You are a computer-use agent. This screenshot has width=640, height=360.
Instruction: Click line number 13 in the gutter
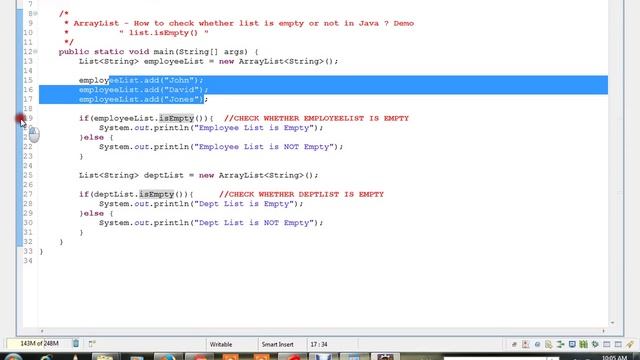tap(28, 61)
